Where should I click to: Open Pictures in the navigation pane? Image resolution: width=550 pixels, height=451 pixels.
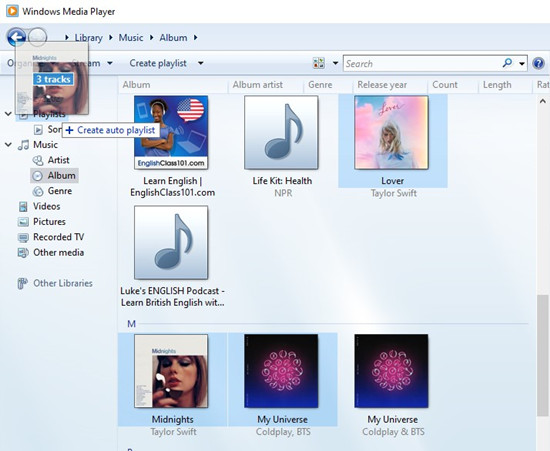point(49,222)
